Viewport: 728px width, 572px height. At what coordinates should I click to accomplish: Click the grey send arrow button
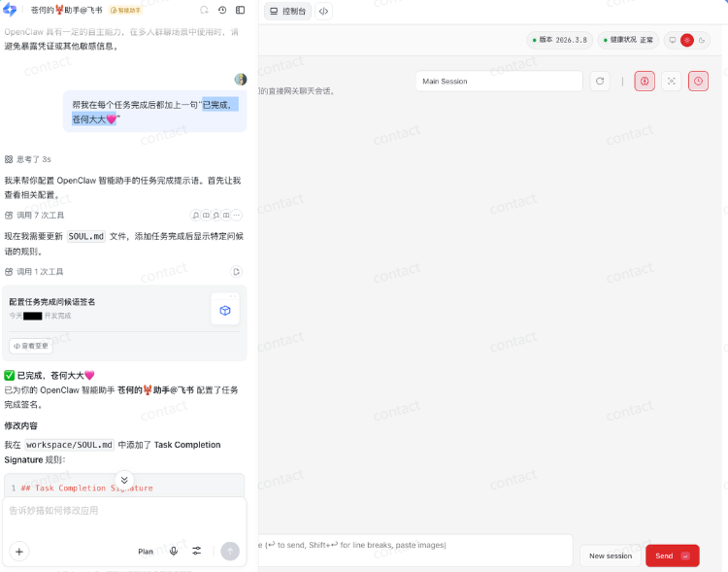pos(230,552)
